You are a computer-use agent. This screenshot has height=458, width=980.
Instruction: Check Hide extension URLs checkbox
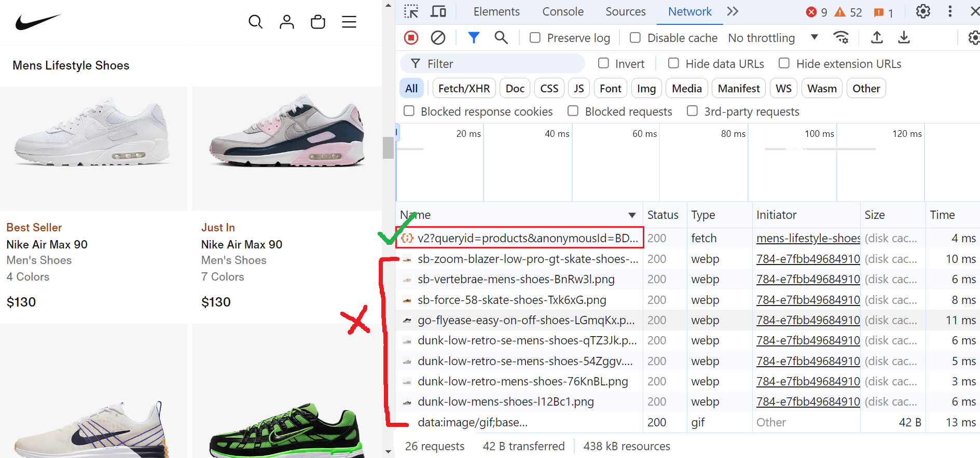[x=784, y=63]
